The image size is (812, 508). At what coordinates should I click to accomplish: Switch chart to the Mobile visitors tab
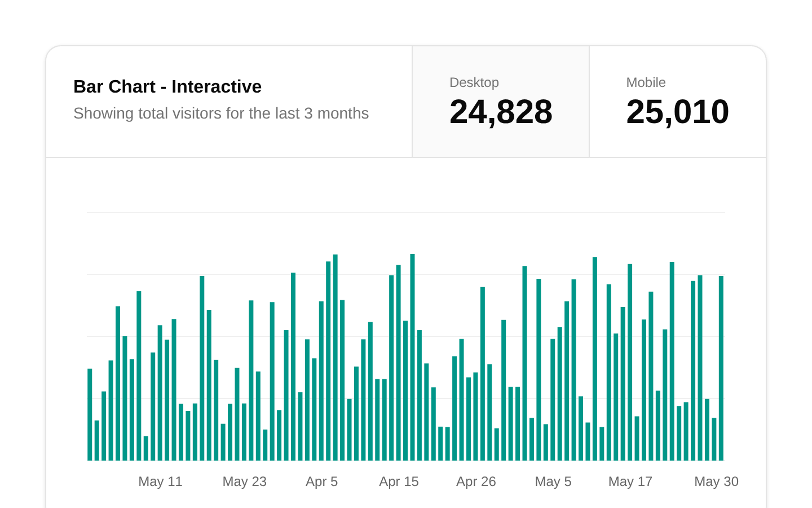(x=678, y=102)
